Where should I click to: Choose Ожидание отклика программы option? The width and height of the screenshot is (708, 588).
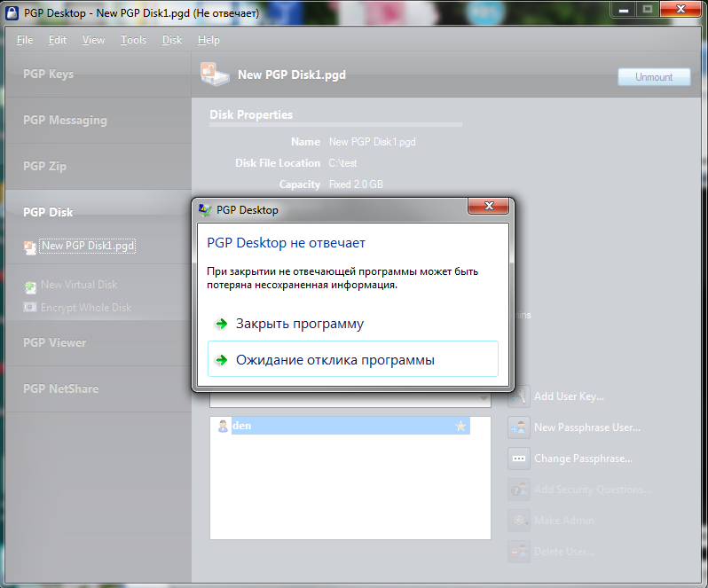click(335, 360)
